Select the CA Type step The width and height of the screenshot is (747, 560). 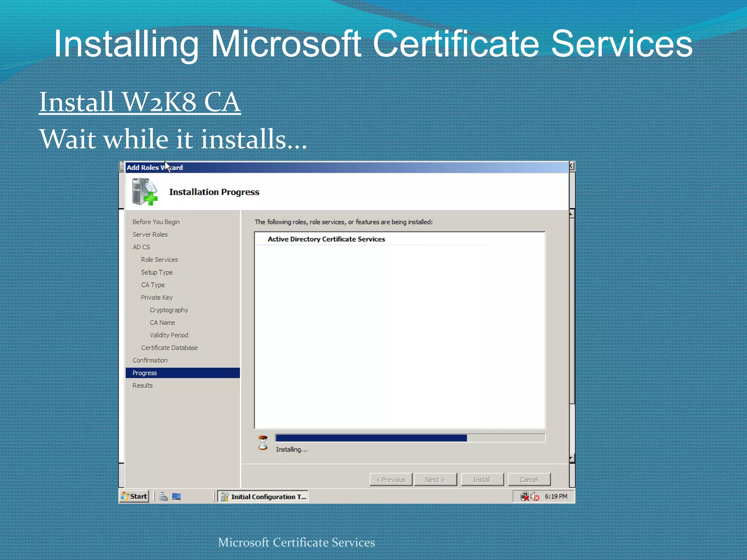pyautogui.click(x=153, y=285)
